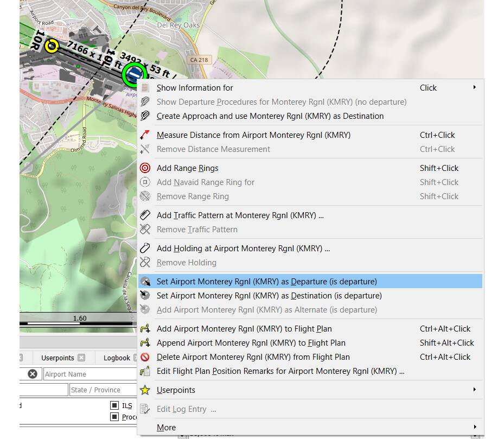504x439 pixels.
Task: Click the yellow star Userpoints icon
Action: (145, 390)
